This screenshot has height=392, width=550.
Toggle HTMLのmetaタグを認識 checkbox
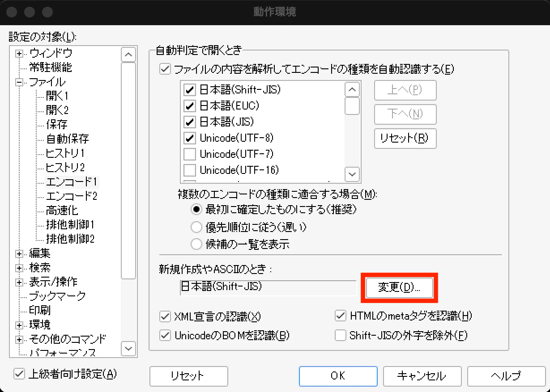(341, 316)
